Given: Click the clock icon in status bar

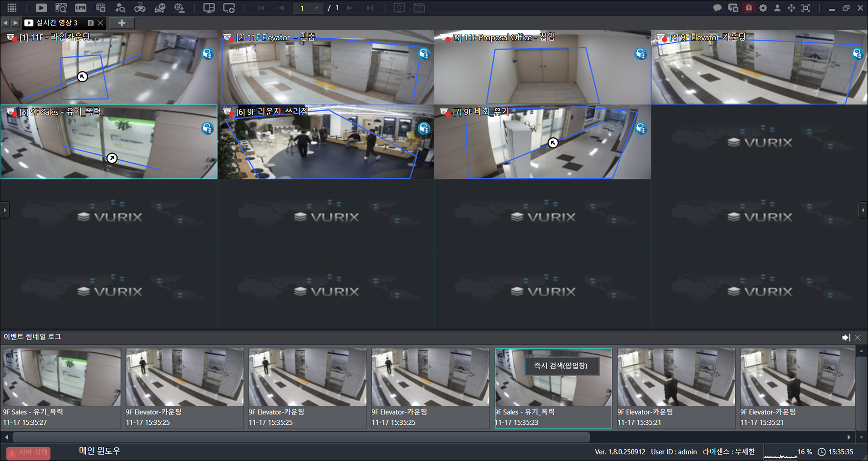Looking at the screenshot, I should click(x=821, y=452).
